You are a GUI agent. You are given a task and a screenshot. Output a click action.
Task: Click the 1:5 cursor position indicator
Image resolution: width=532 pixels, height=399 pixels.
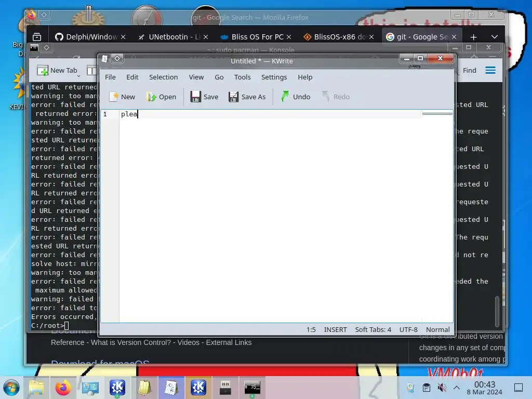click(311, 329)
